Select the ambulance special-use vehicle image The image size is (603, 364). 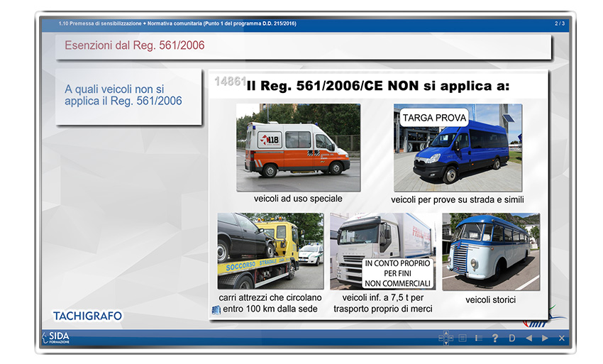point(298,148)
